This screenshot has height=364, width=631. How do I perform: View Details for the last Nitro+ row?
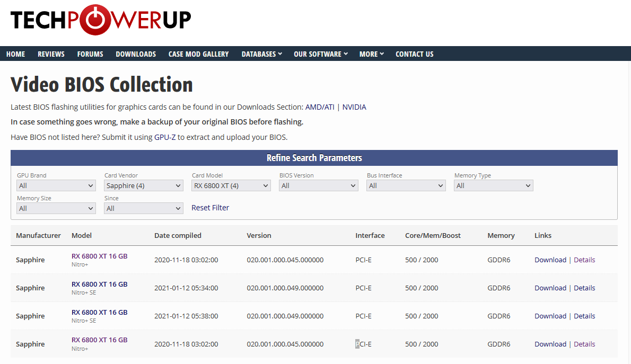tap(584, 344)
